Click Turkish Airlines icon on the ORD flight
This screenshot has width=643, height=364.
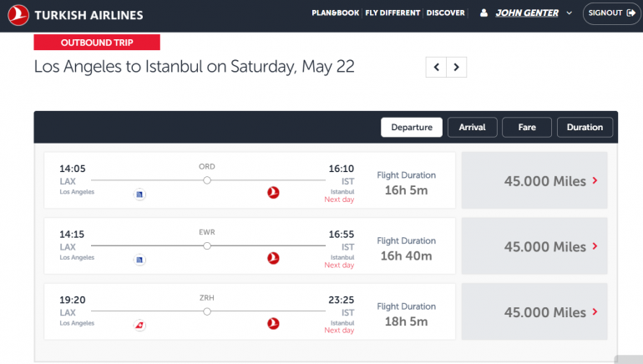pos(272,193)
